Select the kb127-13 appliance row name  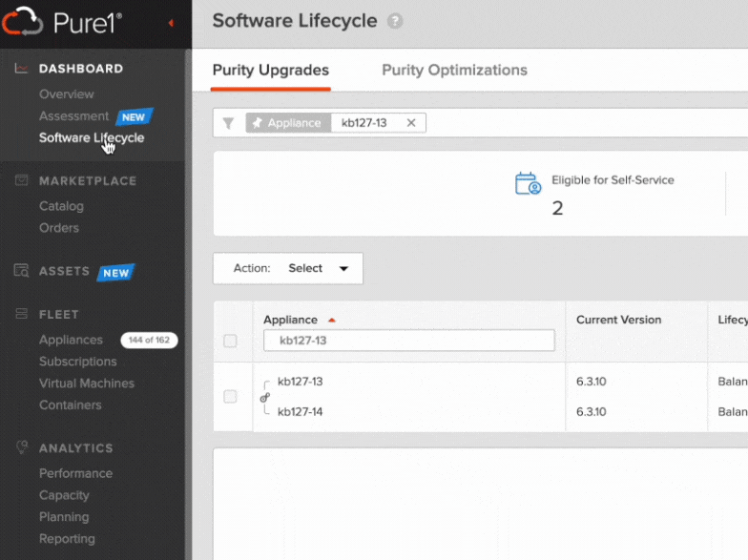click(300, 382)
